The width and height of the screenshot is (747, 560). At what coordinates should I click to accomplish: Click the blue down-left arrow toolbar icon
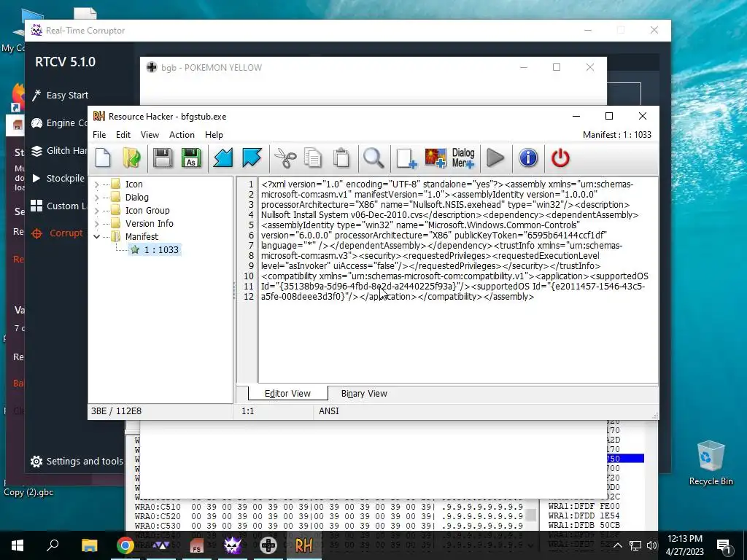point(223,158)
